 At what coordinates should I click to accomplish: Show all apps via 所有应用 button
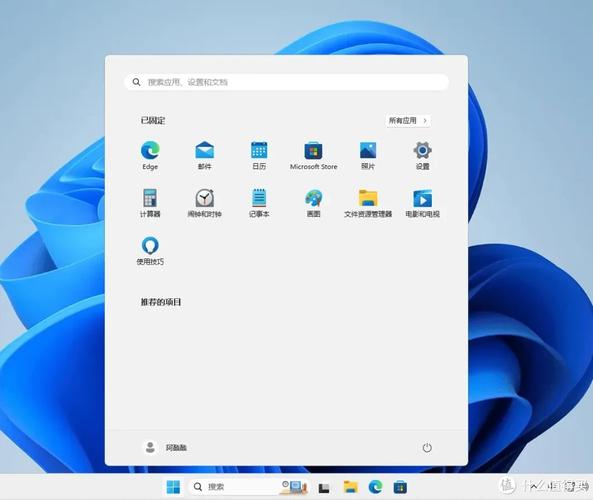click(408, 121)
